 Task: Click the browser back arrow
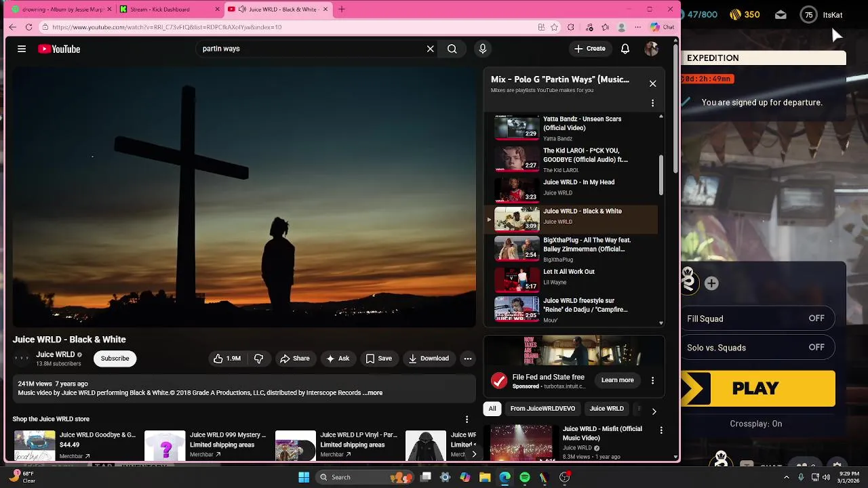click(12, 27)
